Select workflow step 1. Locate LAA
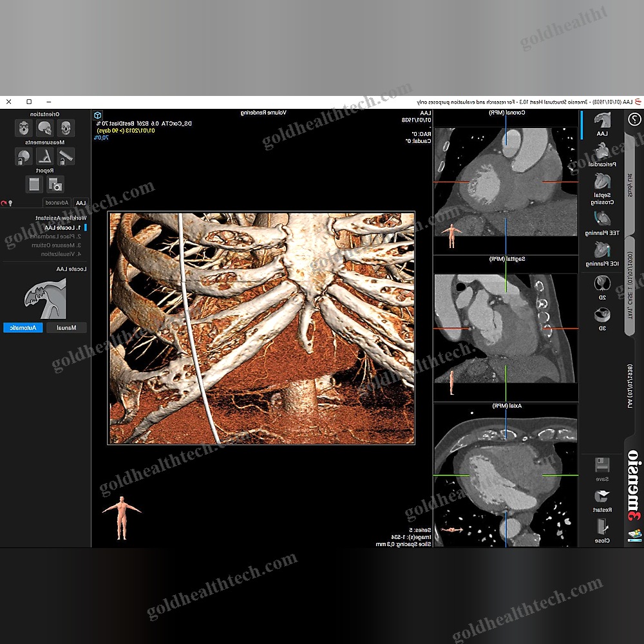The image size is (644, 644). point(62,227)
